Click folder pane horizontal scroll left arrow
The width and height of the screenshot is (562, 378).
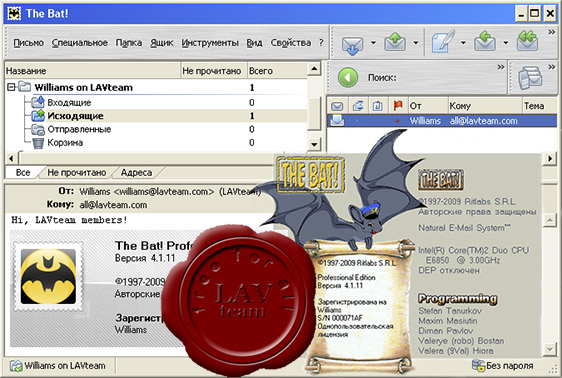pyautogui.click(x=11, y=158)
